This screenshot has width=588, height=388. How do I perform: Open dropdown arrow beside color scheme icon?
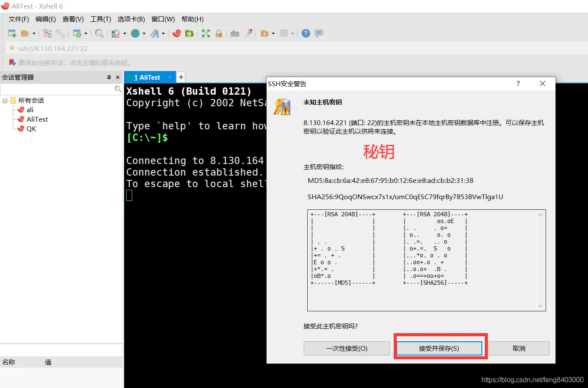pyautogui.click(x=125, y=33)
